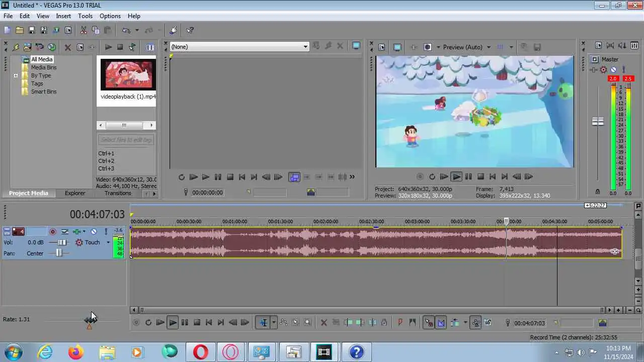Image resolution: width=644 pixels, height=362 pixels.
Task: Toggle Automatic Crossfades button
Action: click(x=441, y=323)
